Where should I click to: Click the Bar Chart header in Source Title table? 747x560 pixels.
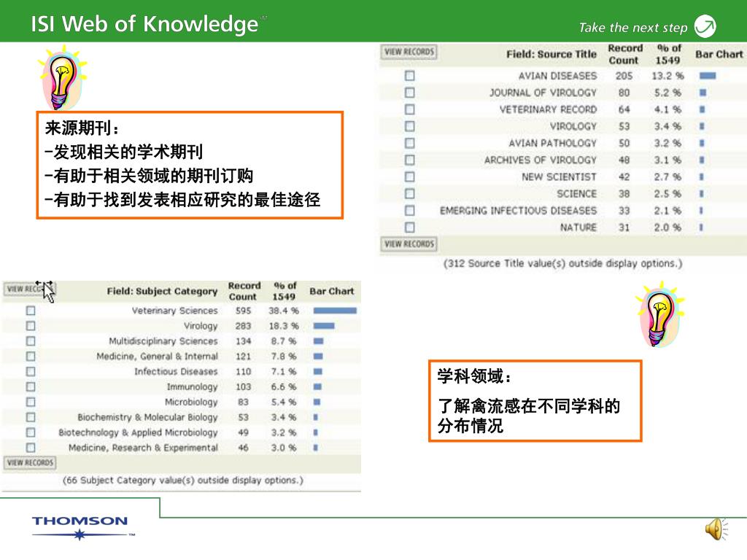(719, 54)
